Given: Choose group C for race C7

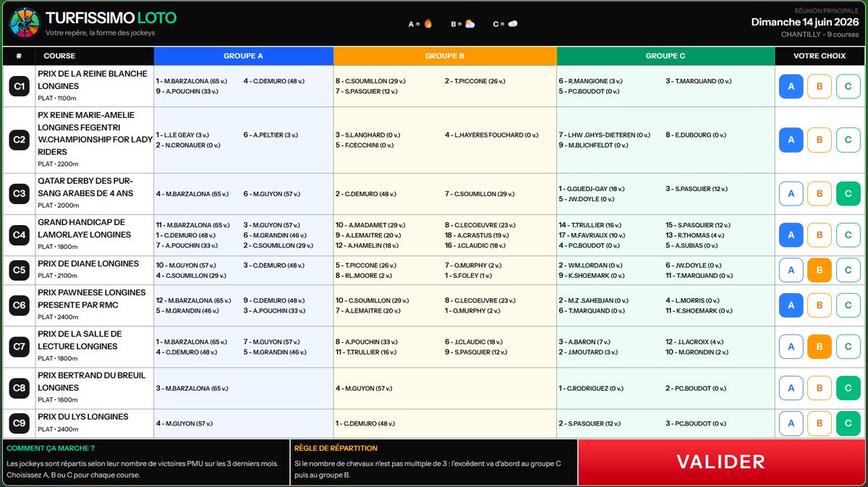Looking at the screenshot, I should coord(848,347).
